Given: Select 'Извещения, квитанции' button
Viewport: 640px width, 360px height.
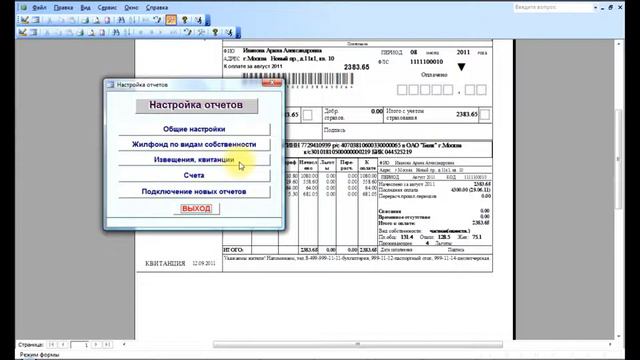Looking at the screenshot, I should [x=194, y=160].
